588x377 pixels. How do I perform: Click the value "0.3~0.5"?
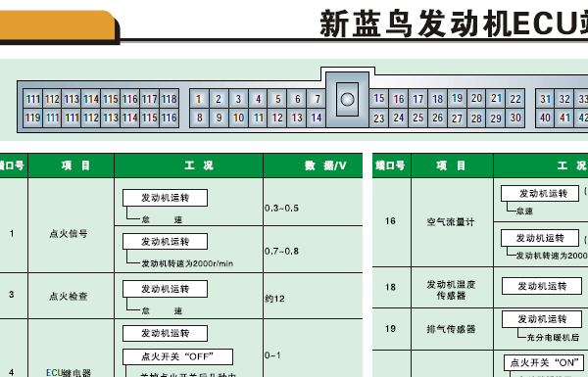pos(281,208)
